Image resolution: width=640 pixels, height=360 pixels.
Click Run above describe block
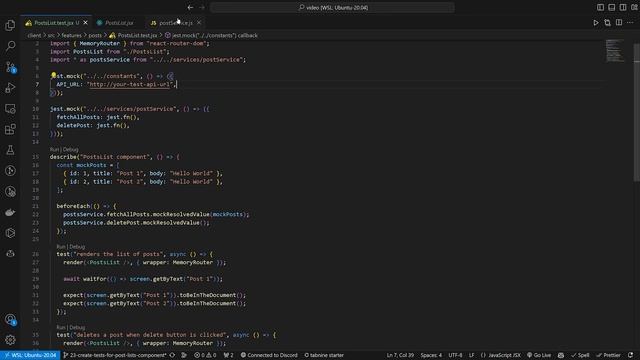(x=54, y=149)
